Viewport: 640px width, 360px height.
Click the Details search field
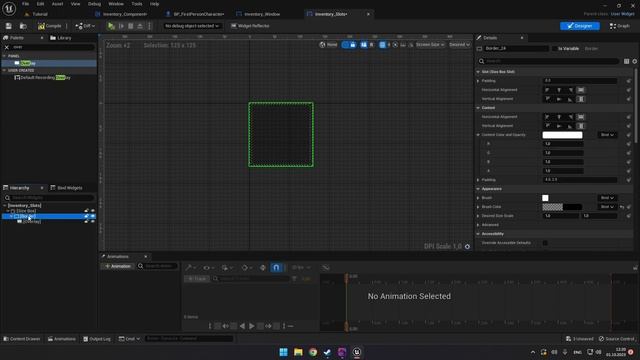click(x=549, y=61)
